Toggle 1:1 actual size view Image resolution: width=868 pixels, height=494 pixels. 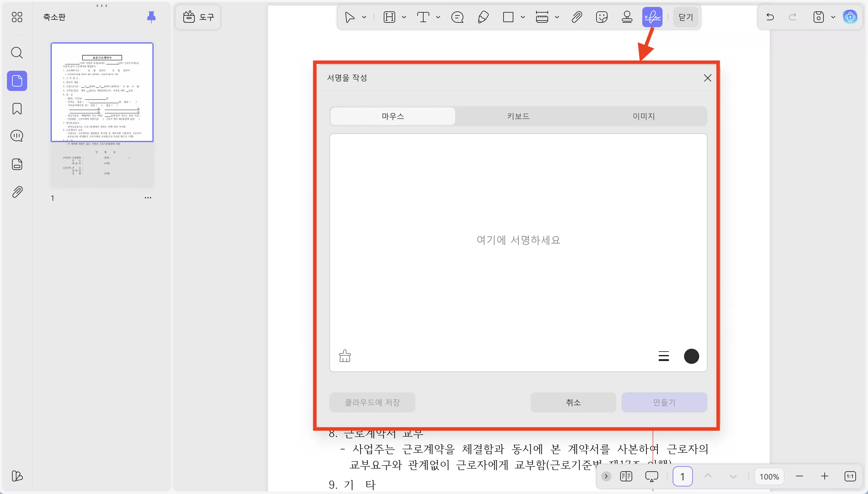coord(850,476)
